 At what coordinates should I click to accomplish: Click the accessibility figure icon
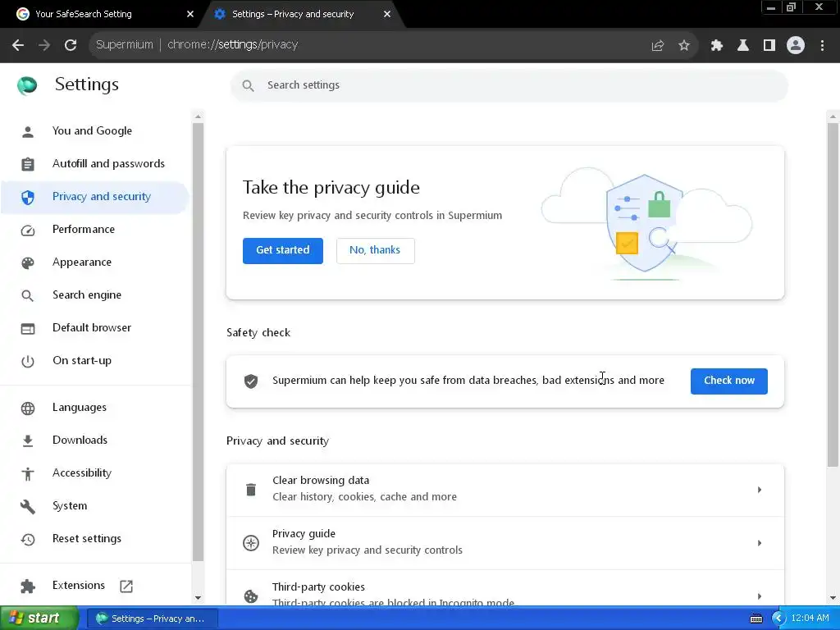(x=28, y=473)
